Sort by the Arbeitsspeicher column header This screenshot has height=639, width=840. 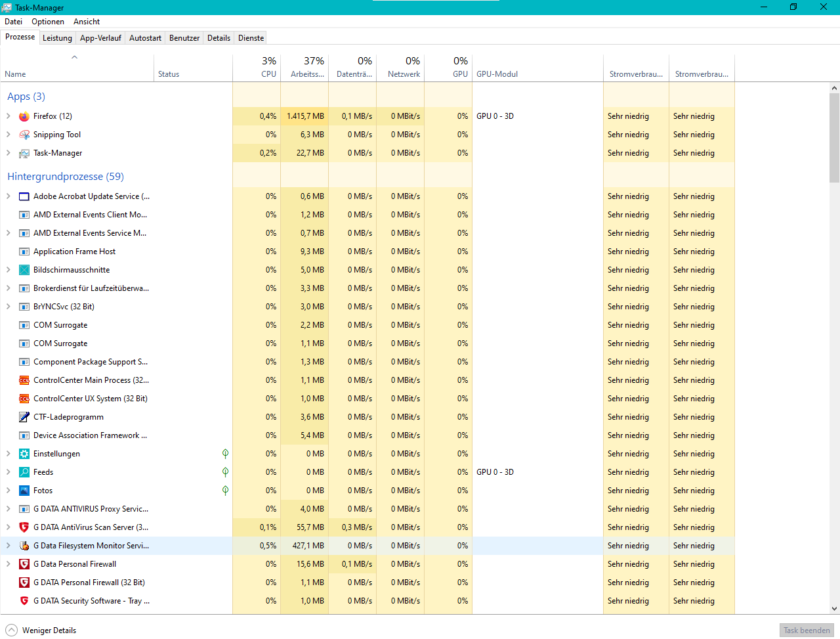304,68
